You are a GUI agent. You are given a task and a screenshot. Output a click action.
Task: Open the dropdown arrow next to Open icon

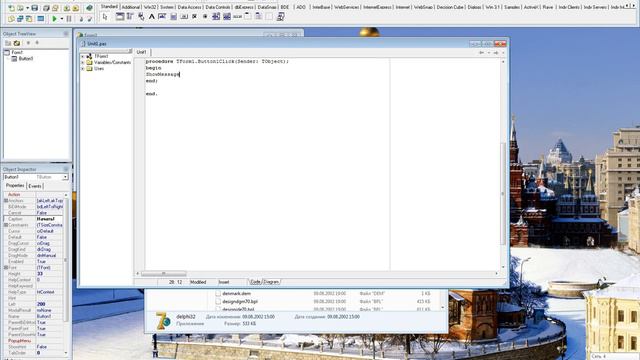pos(28,8)
